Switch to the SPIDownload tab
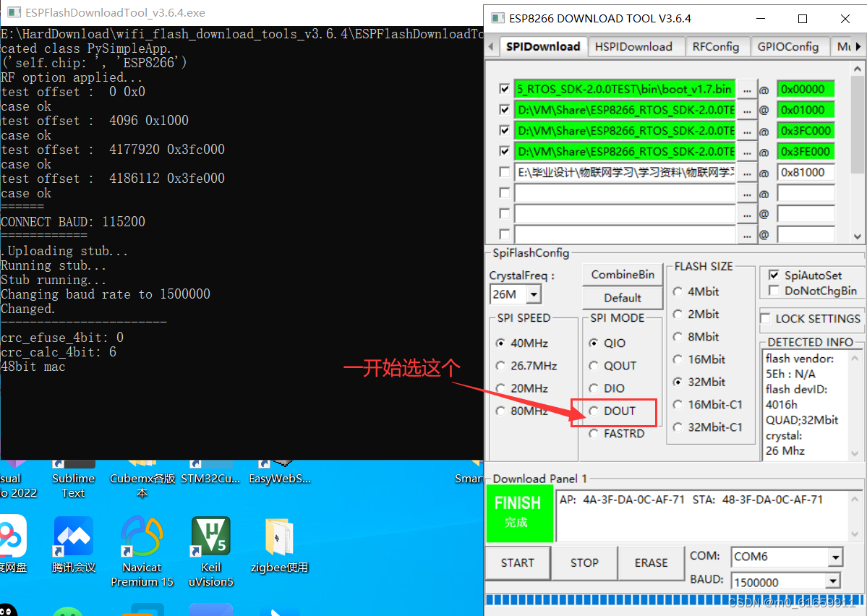 pyautogui.click(x=543, y=46)
